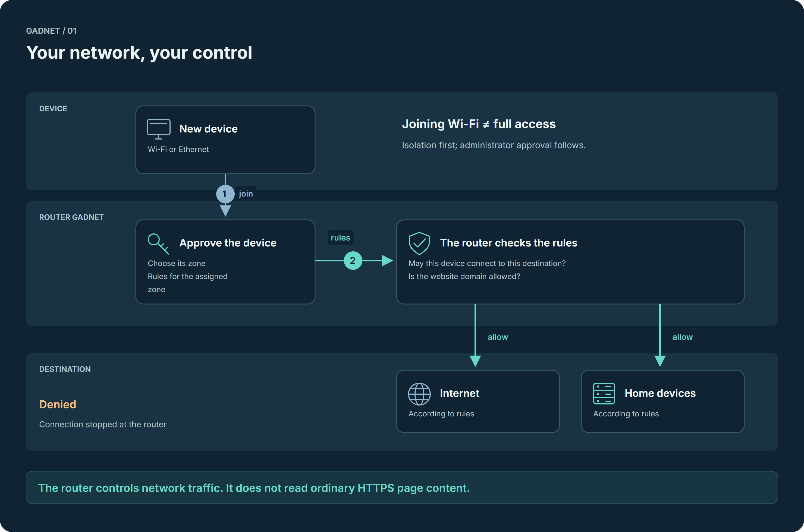Screen dimensions: 804x532
Task: Click 'May this device connect to this destination?'
Action: point(487,263)
